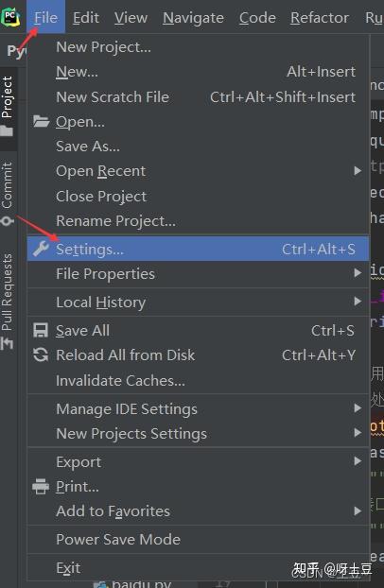
Task: Open the Navigate menu
Action: (193, 18)
